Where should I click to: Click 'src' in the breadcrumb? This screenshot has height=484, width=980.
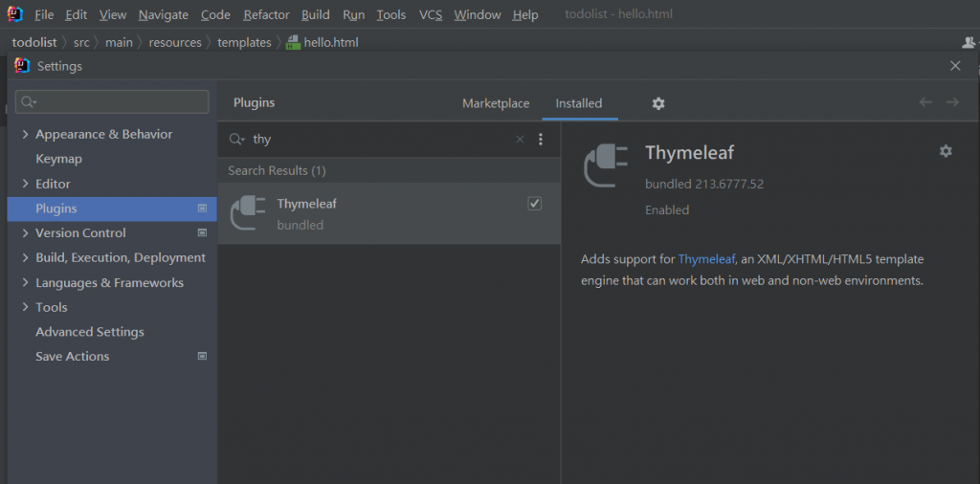(x=81, y=42)
